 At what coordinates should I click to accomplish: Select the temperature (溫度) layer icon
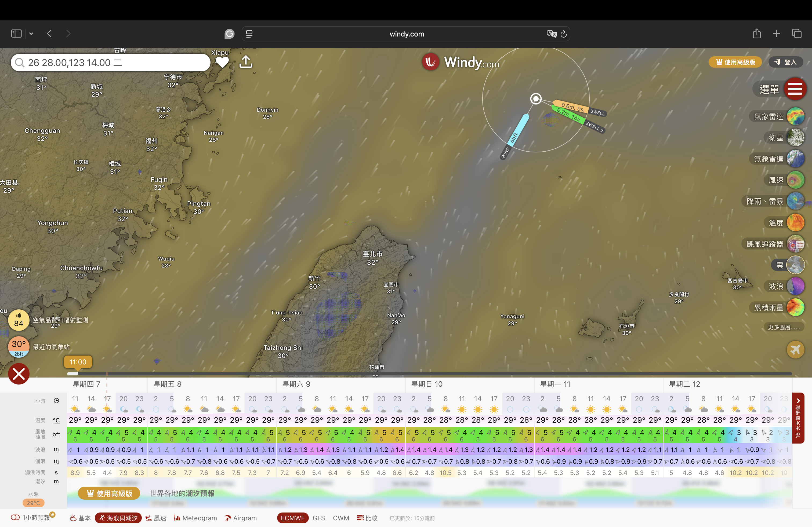[x=795, y=223]
